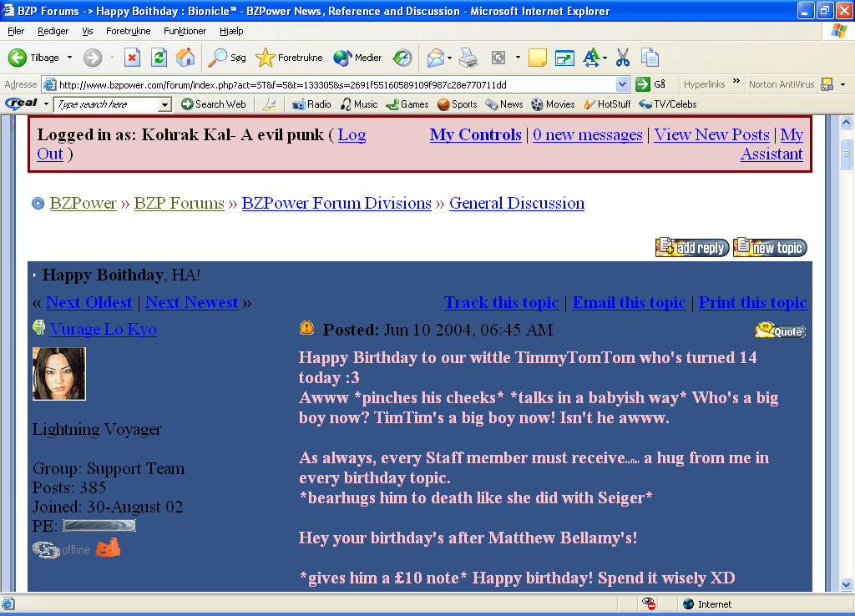Viewport: 855px width, 616px height.
Task: Open the text size A icon
Action: click(591, 58)
